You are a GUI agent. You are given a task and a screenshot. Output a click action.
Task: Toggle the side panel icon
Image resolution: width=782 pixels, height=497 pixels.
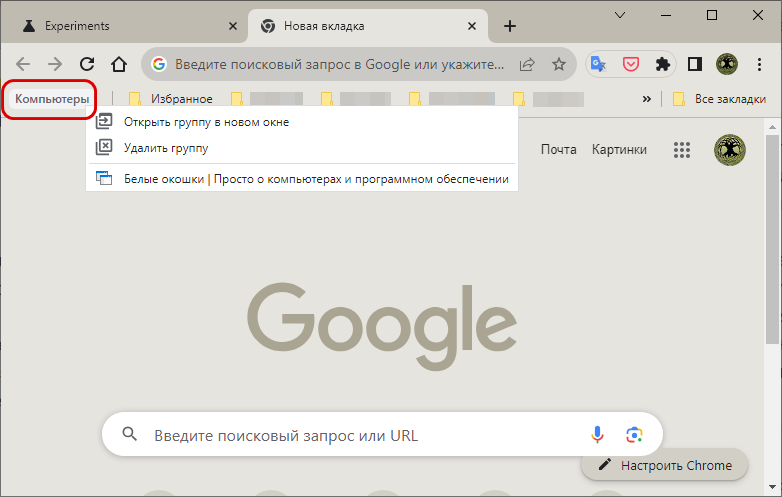695,64
